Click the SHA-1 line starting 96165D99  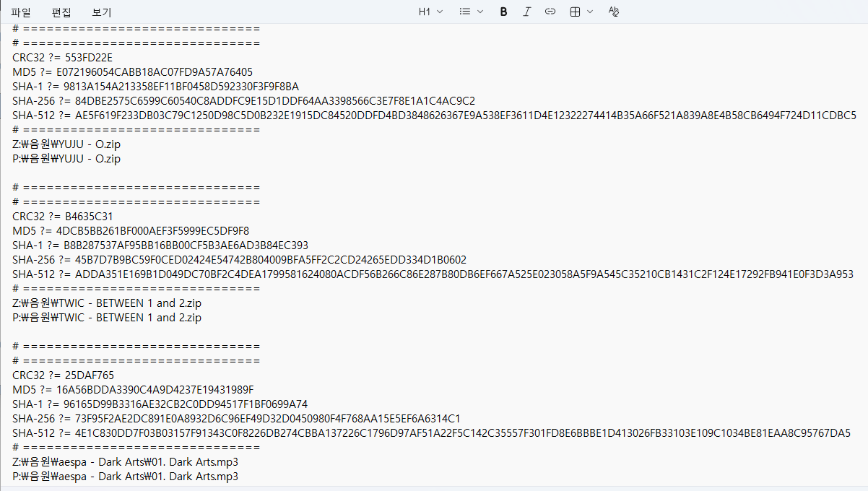[x=160, y=404]
